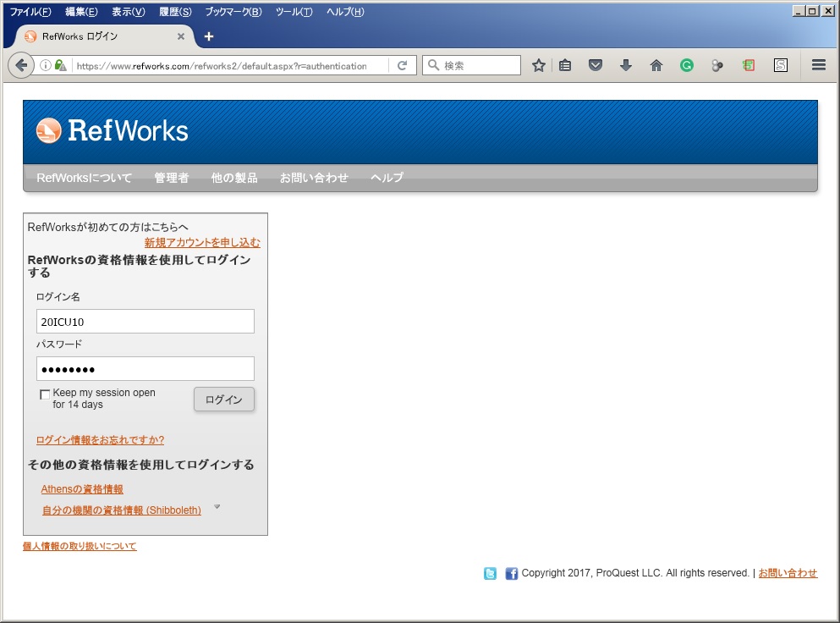Open the 表示 menu
Viewport: 840px width, 623px height.
[129, 11]
